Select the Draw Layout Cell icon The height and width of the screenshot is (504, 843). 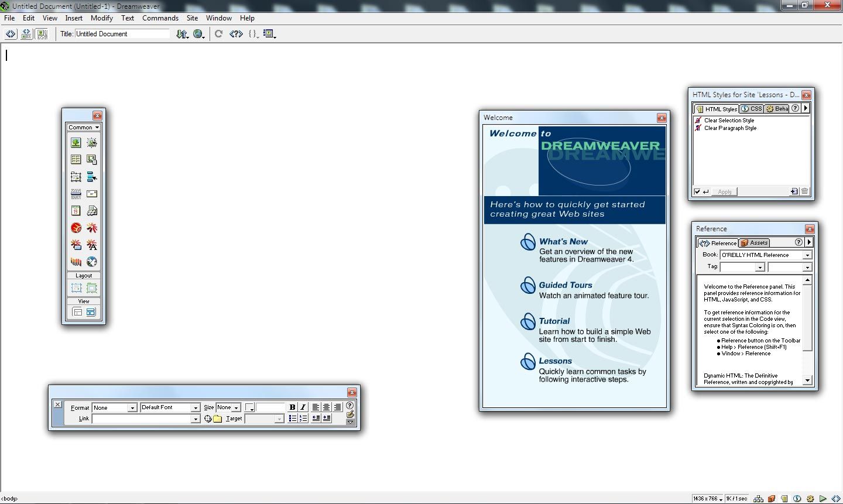click(77, 287)
